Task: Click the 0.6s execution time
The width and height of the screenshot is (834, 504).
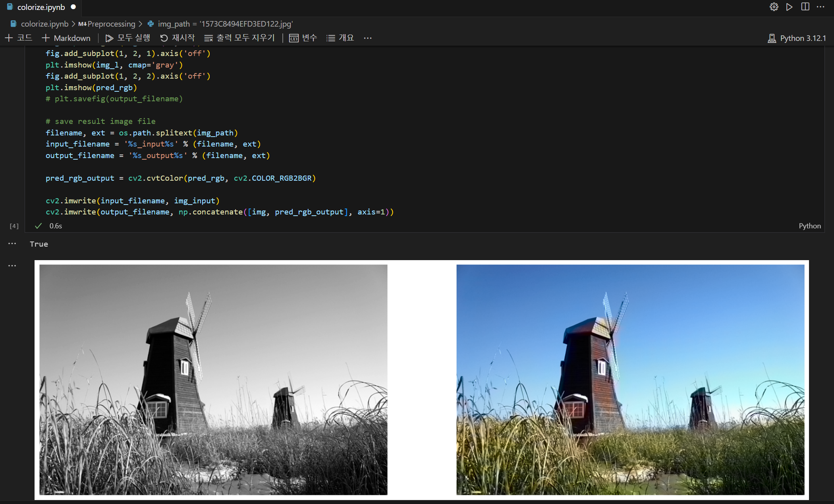Action: tap(56, 226)
